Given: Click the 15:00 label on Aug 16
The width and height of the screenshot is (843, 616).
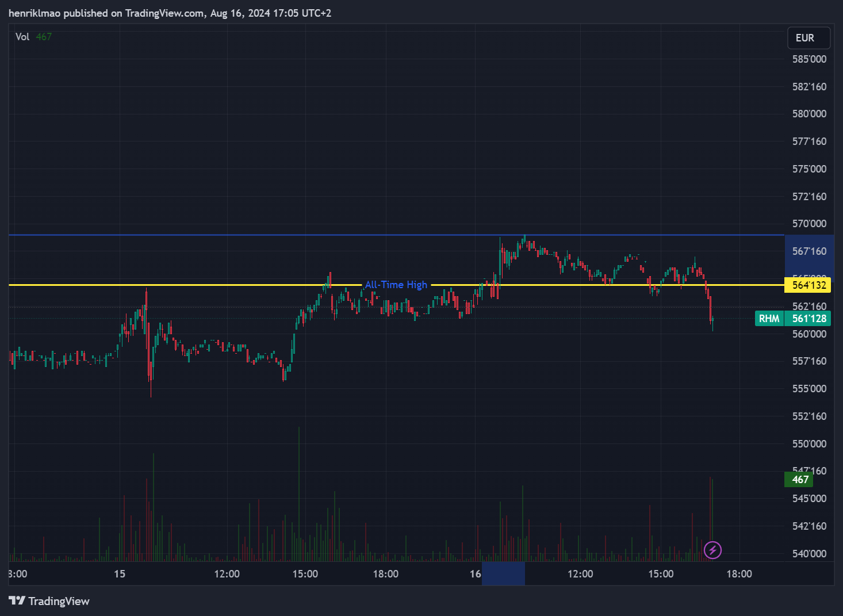Looking at the screenshot, I should coord(661,574).
